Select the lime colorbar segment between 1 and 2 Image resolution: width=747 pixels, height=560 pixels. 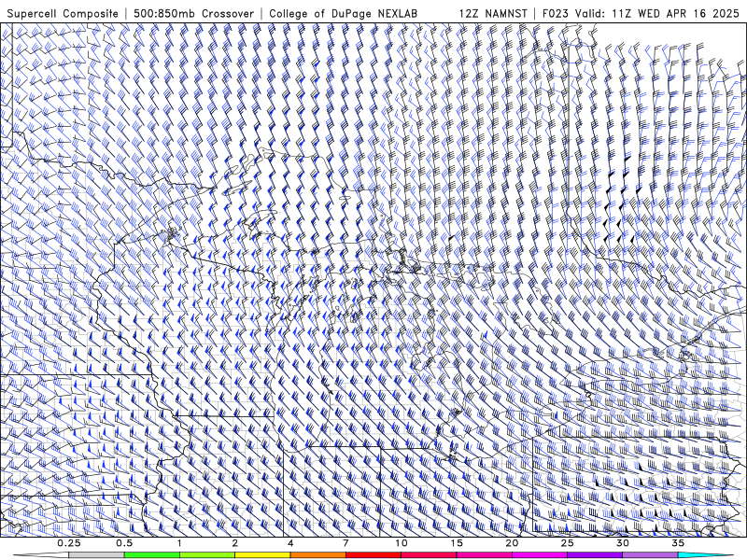click(x=207, y=555)
